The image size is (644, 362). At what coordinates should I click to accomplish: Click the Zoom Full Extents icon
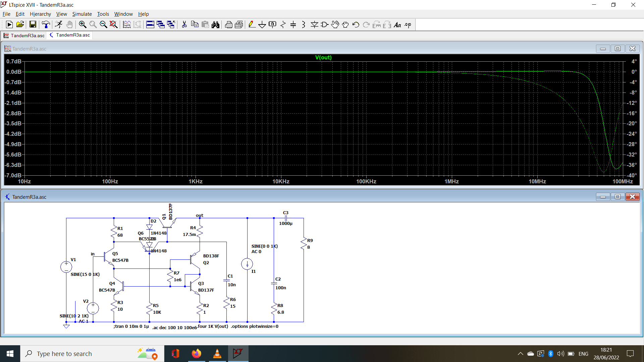click(114, 24)
